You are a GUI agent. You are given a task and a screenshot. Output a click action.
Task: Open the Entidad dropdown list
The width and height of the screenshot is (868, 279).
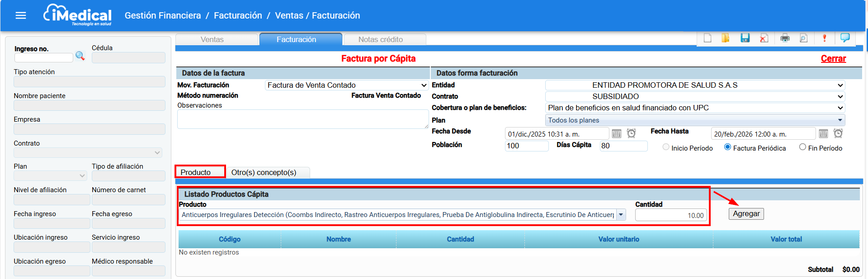840,85
